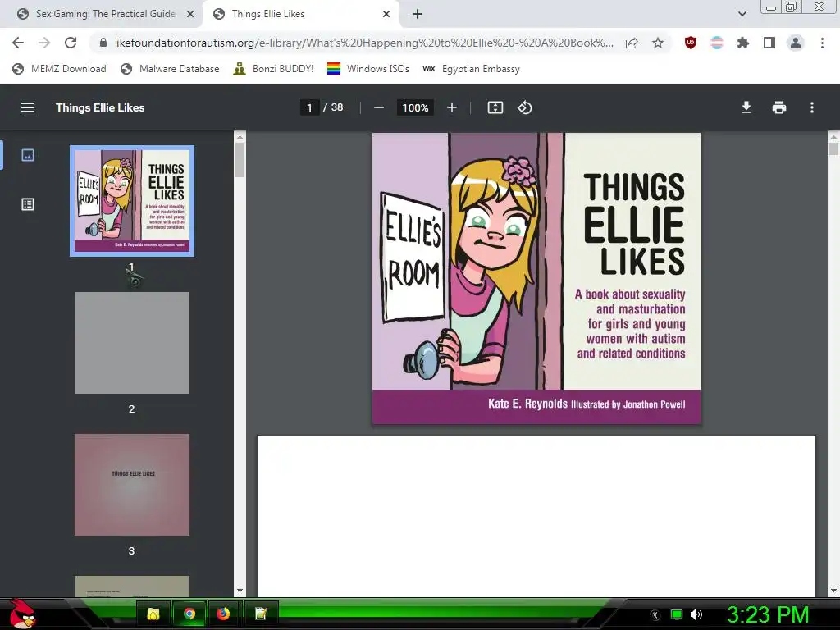Click the sidebar scrollbar down arrow
This screenshot has width=840, height=630.
click(240, 591)
